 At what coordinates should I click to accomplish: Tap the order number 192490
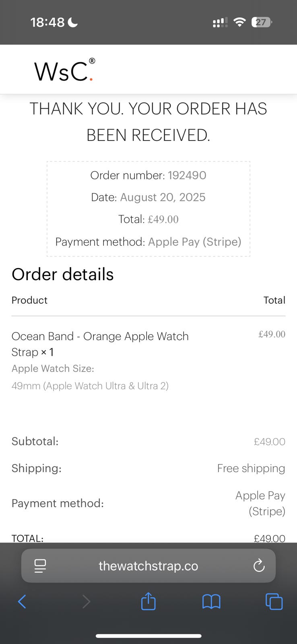pyautogui.click(x=187, y=175)
